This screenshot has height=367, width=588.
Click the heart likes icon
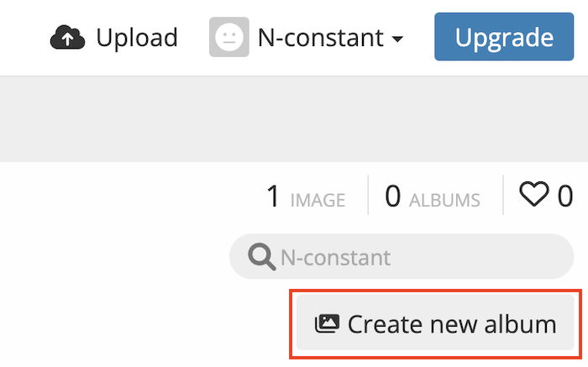(533, 196)
